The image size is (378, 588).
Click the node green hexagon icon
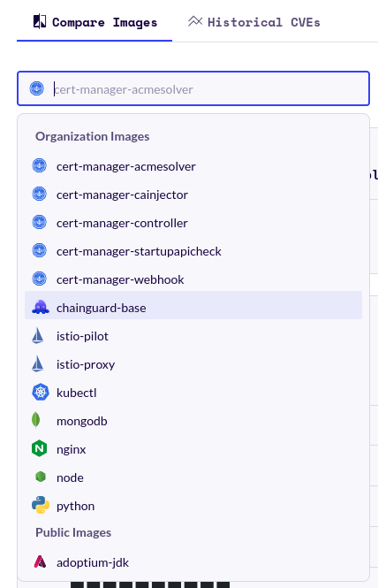[40, 477]
